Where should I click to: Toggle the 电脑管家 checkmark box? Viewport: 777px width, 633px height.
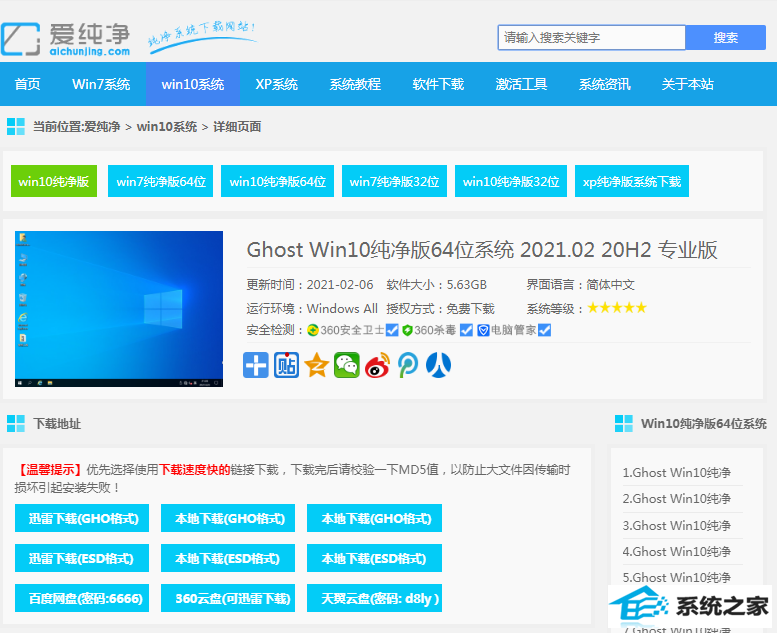point(545,330)
